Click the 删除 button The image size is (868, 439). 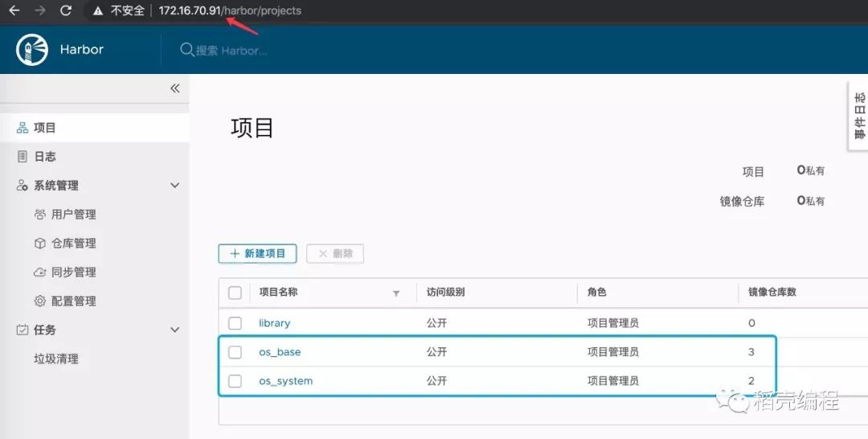(x=335, y=253)
